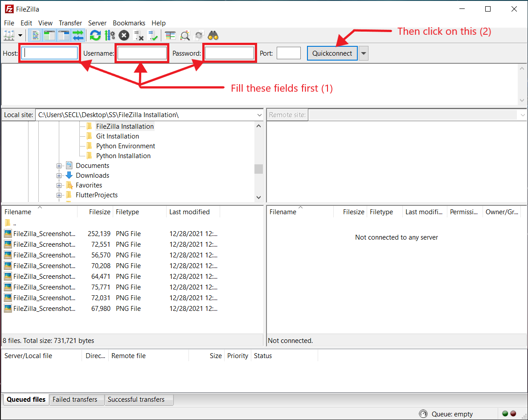Image resolution: width=528 pixels, height=420 pixels.
Task: Sort remote list by Owner/Group column
Action: 502,212
